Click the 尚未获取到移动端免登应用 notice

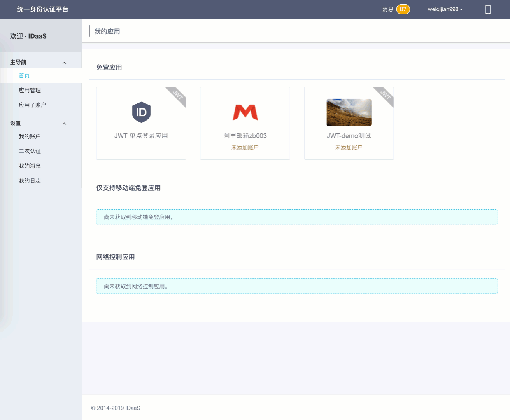click(297, 217)
